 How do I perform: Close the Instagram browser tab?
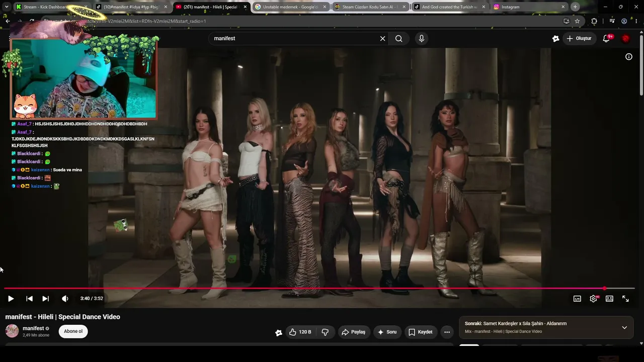(x=563, y=7)
